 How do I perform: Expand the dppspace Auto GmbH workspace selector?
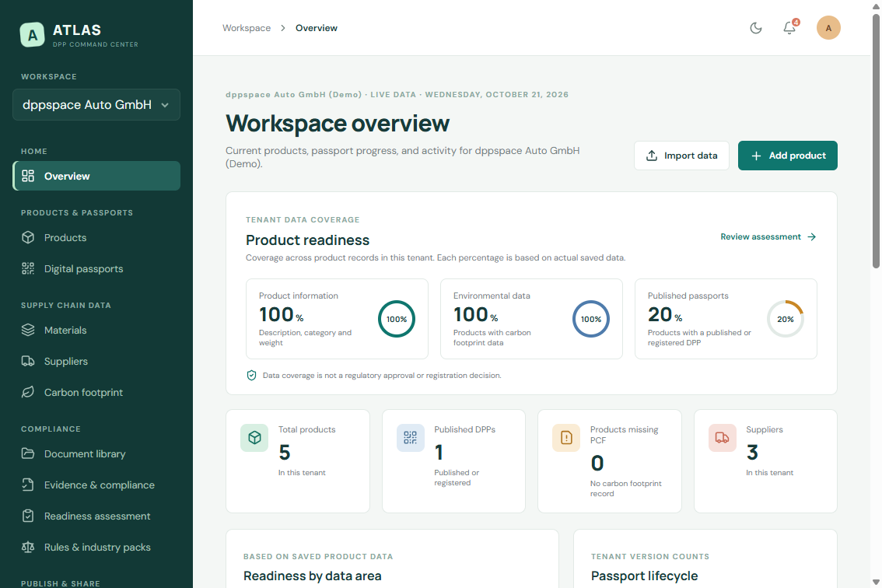click(96, 105)
